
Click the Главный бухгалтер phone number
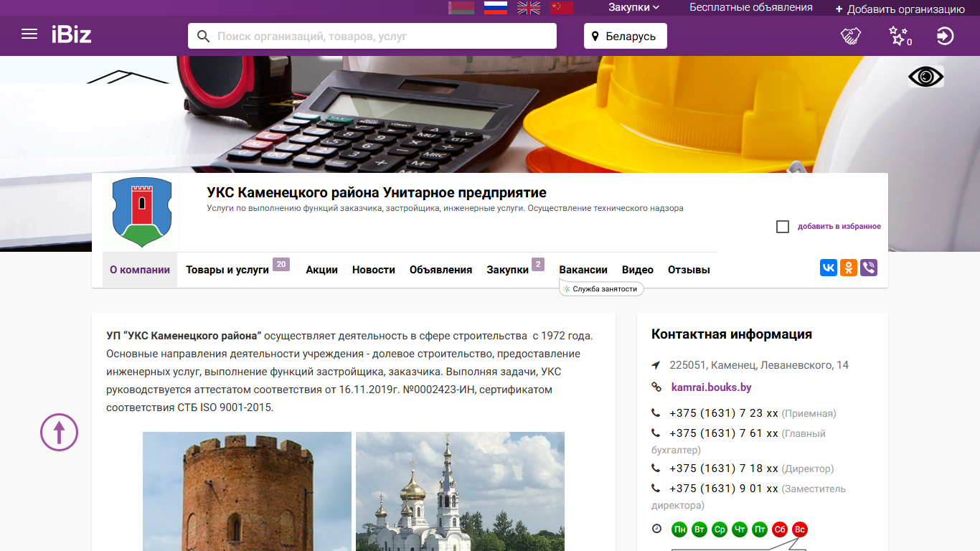click(x=724, y=433)
